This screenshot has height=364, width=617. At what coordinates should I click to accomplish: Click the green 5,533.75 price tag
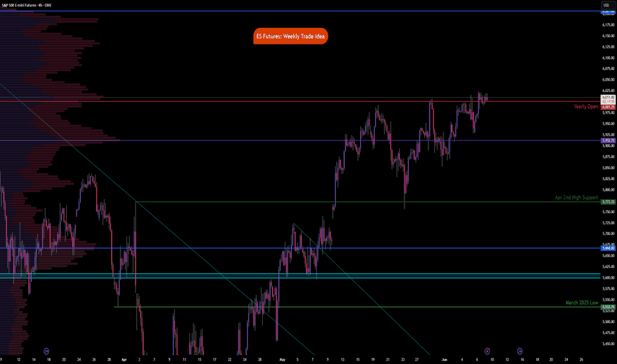coord(608,307)
